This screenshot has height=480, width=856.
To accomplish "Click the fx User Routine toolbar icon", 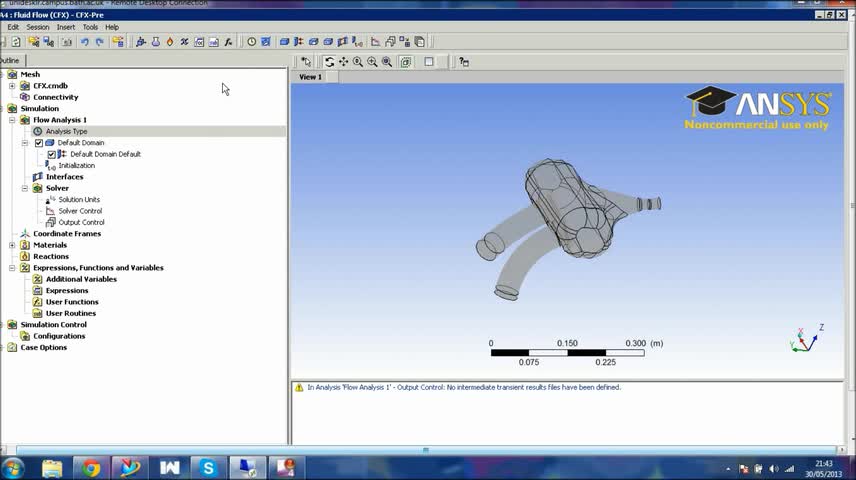I will click(228, 42).
